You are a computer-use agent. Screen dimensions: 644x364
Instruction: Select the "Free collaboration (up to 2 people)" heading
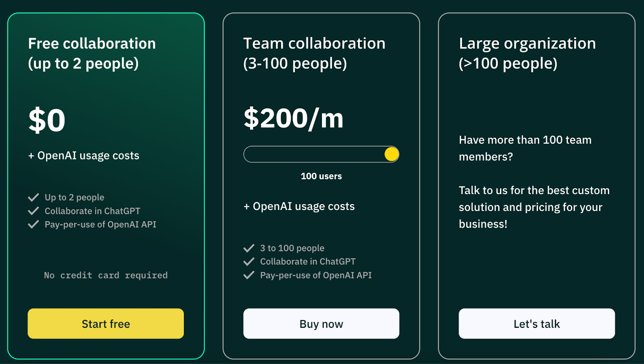(92, 53)
